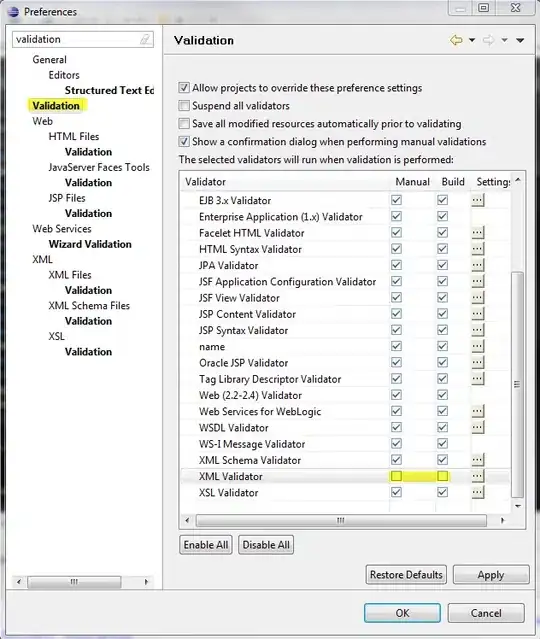Viewport: 540px width, 639px height.
Task: Click the forward navigation arrow icon
Action: 488,40
